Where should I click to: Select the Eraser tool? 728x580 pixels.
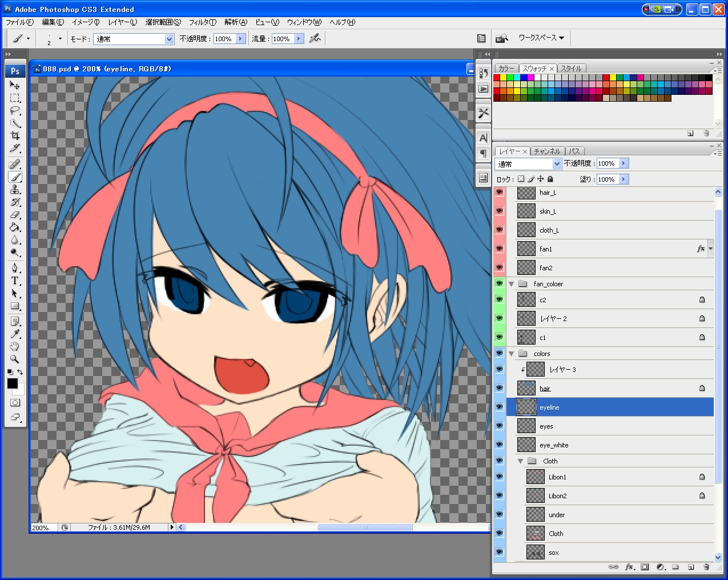coord(15,215)
